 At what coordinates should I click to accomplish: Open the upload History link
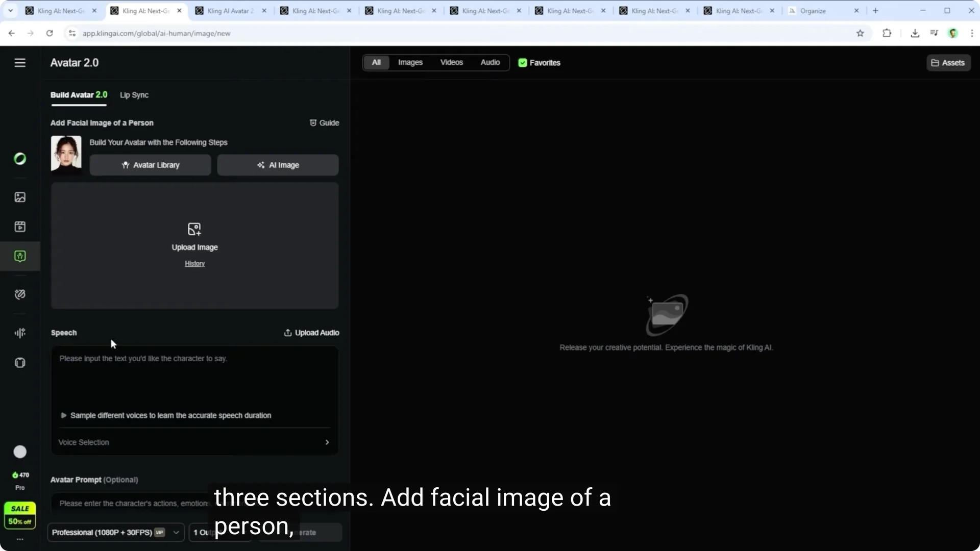194,264
